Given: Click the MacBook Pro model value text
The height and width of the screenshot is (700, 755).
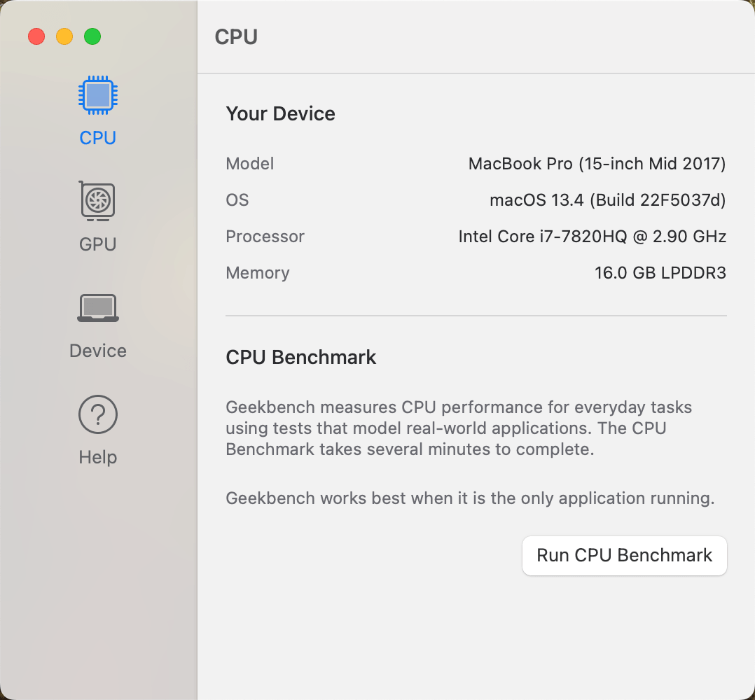Looking at the screenshot, I should (x=597, y=164).
